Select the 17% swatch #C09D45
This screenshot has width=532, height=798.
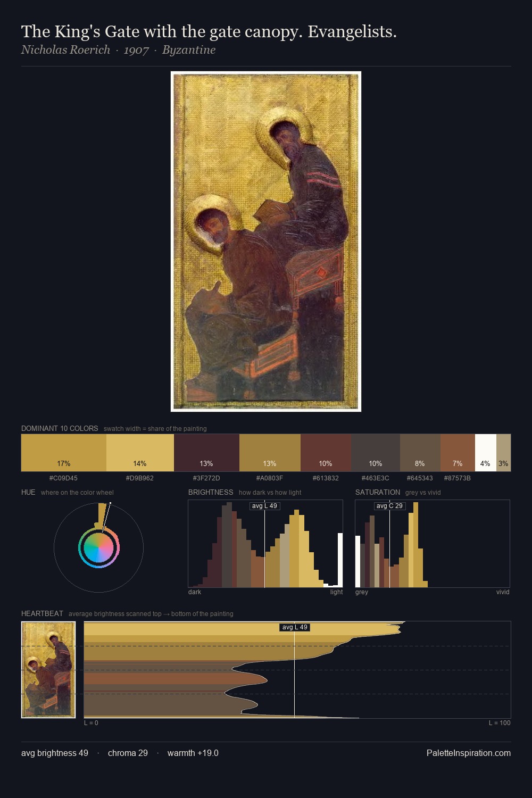(64, 453)
